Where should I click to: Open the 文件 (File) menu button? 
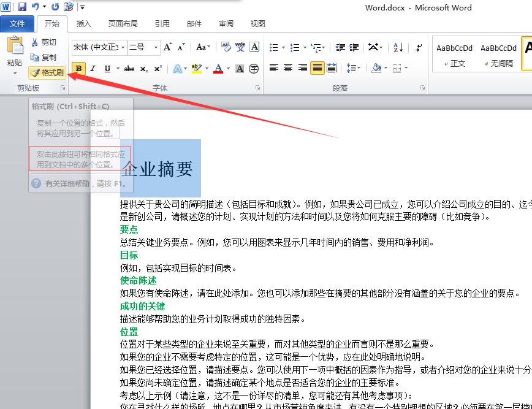pos(17,24)
